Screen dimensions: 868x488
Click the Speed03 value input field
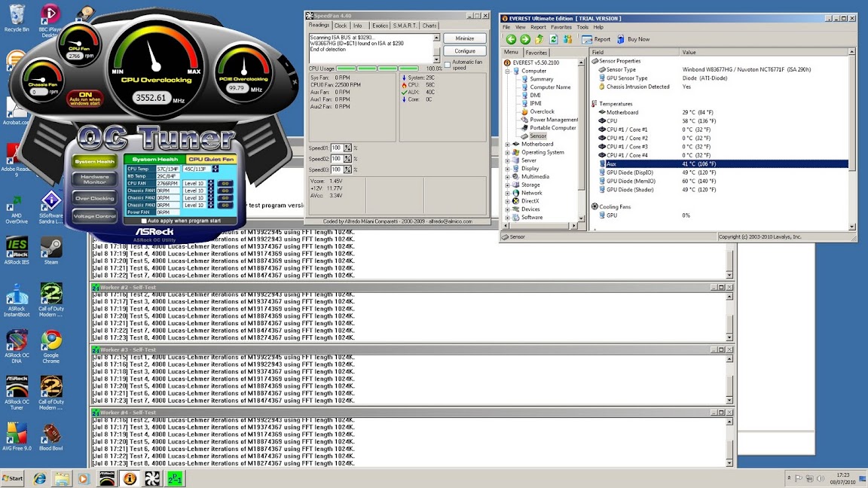[337, 169]
